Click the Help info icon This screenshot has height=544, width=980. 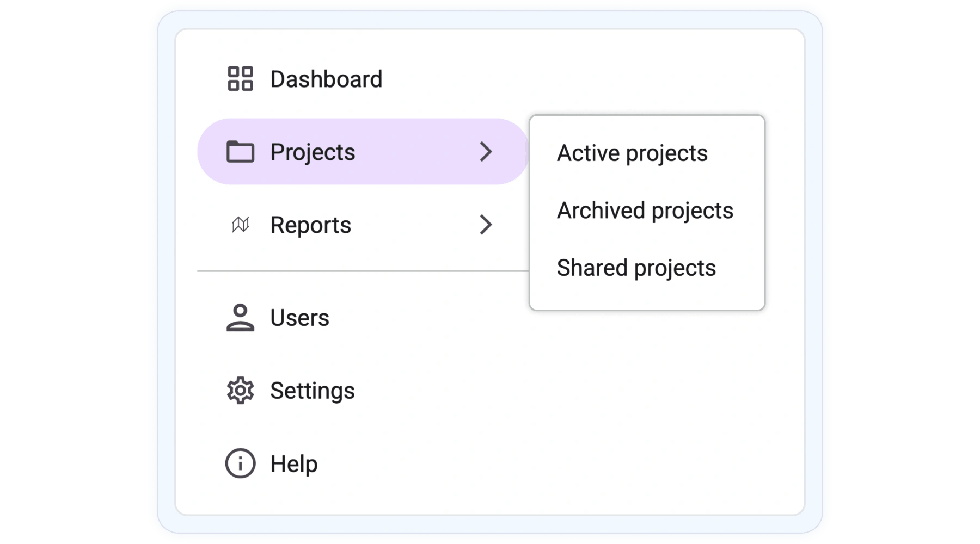click(x=240, y=463)
